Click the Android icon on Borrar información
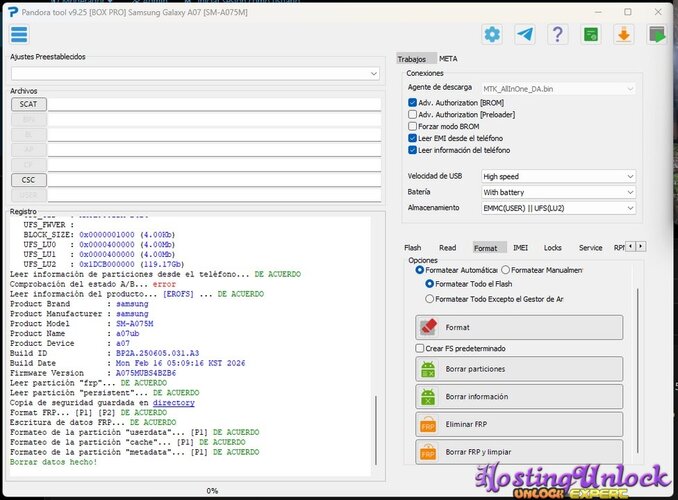Image resolution: width=678 pixels, height=500 pixels. pos(428,397)
